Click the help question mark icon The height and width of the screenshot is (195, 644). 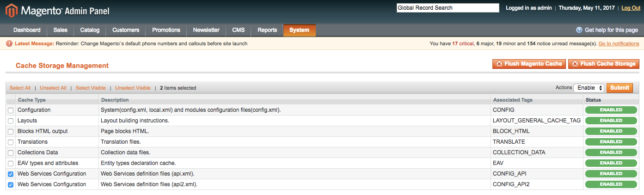click(x=579, y=30)
